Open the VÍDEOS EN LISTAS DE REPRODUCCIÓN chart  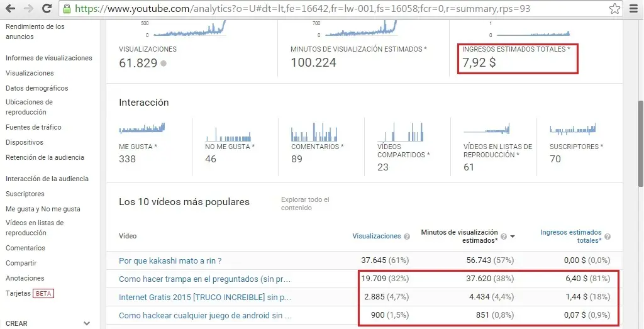point(487,128)
